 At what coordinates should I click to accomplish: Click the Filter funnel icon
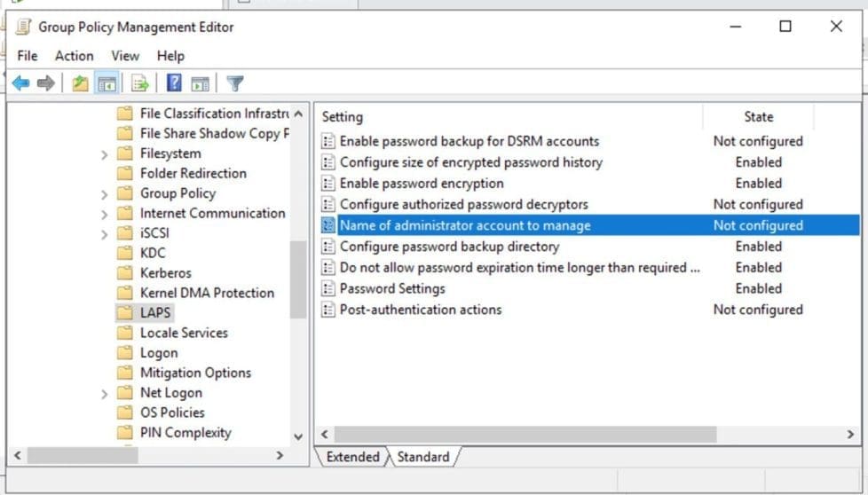234,83
